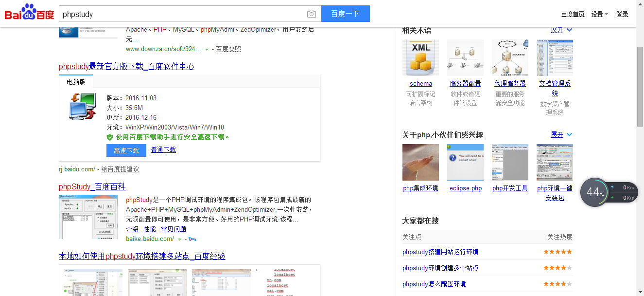Click the blue icon after baike.baidu.com

192,239
